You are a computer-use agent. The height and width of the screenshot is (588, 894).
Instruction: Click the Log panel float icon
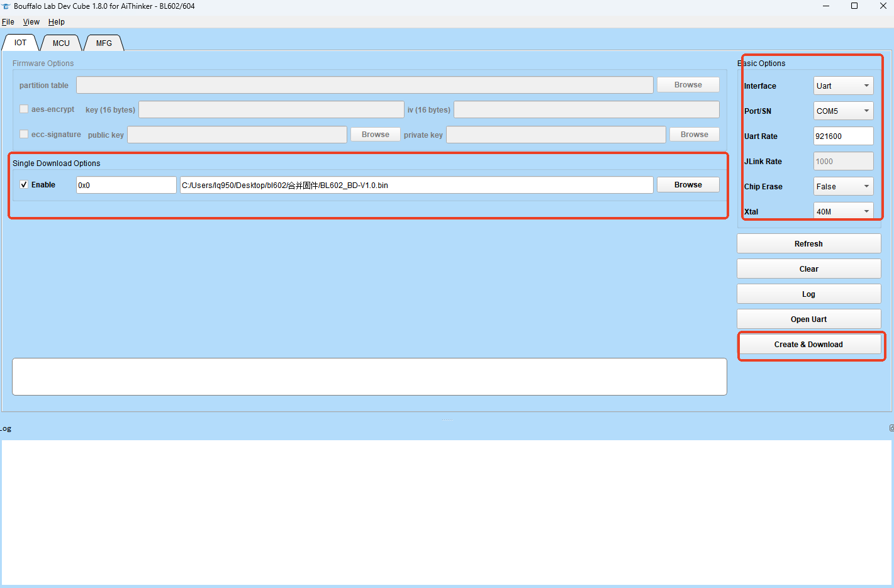tap(891, 428)
